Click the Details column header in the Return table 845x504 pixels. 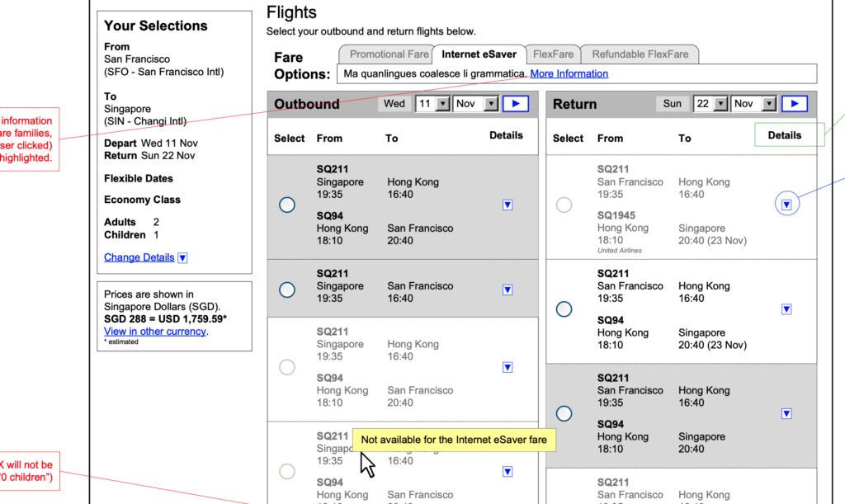click(785, 135)
